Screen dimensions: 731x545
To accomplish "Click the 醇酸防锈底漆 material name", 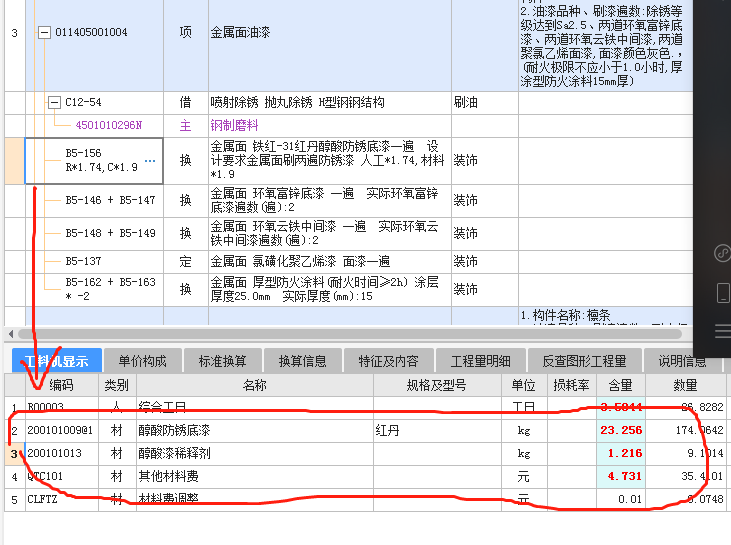I will click(x=174, y=430).
